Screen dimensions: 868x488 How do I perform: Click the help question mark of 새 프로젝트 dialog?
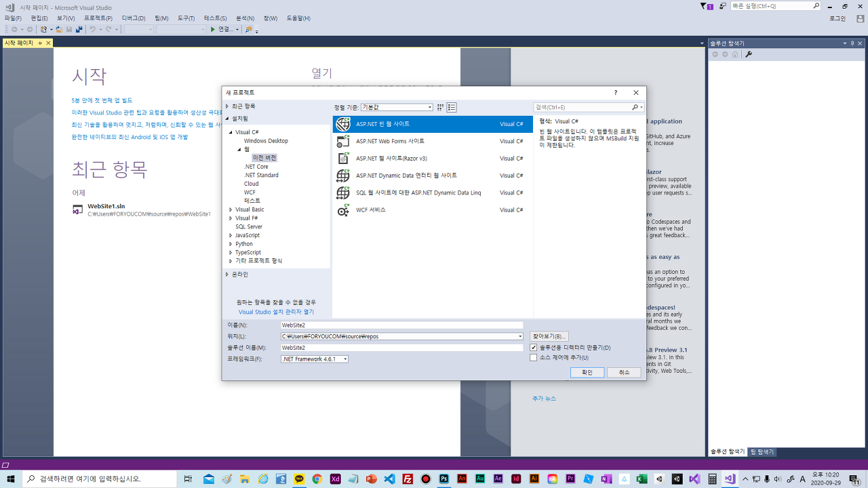616,93
